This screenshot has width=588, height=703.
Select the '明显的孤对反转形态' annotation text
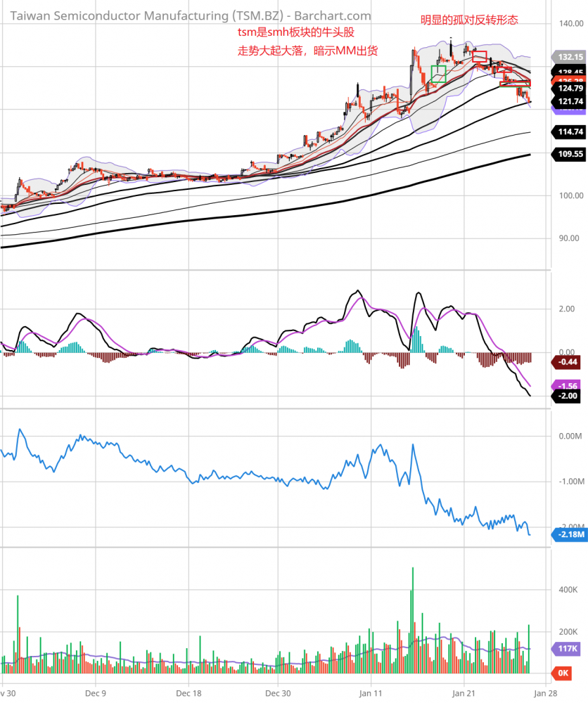coord(469,20)
